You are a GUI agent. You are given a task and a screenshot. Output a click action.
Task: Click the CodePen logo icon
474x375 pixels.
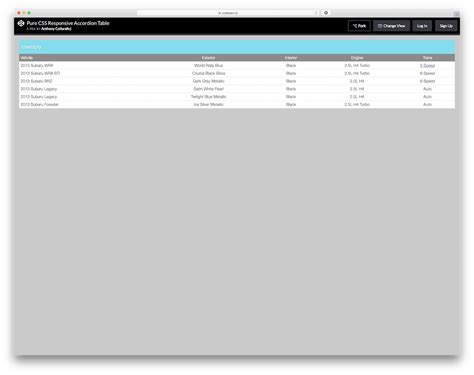point(21,23)
